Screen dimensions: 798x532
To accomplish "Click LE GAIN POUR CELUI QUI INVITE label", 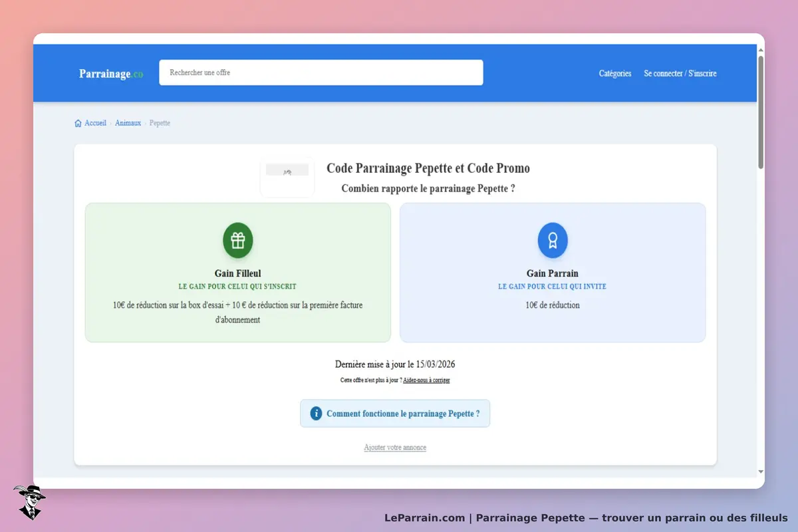I will click(553, 287).
